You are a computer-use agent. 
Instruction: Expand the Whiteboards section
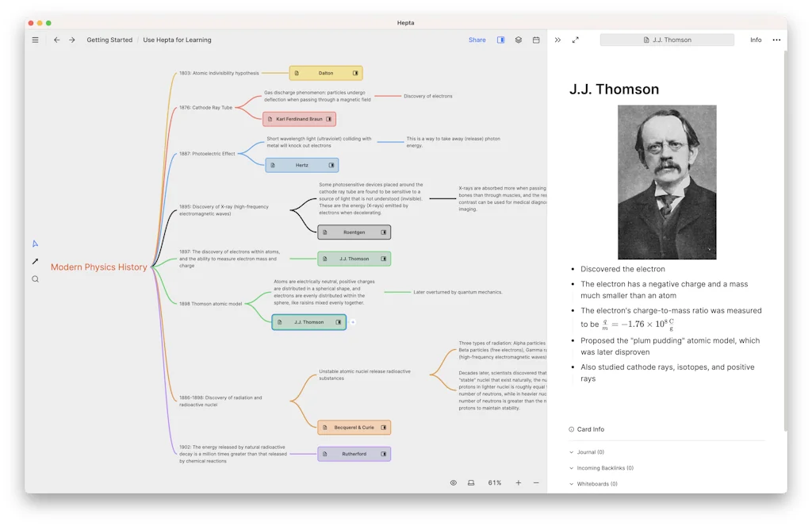pos(594,484)
